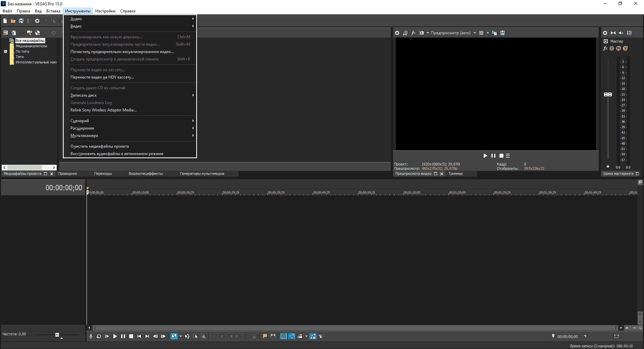
Task: Click the timeline horizontal scrollbar
Action: click(x=355, y=328)
